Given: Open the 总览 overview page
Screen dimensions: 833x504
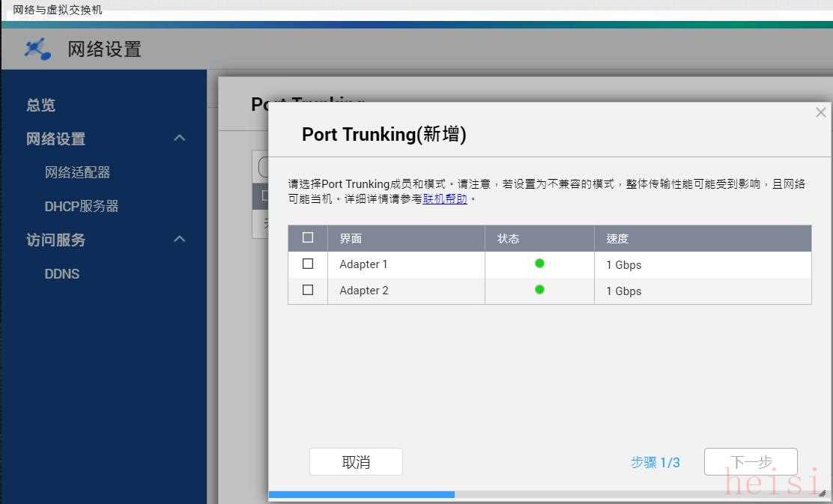Looking at the screenshot, I should pyautogui.click(x=41, y=106).
